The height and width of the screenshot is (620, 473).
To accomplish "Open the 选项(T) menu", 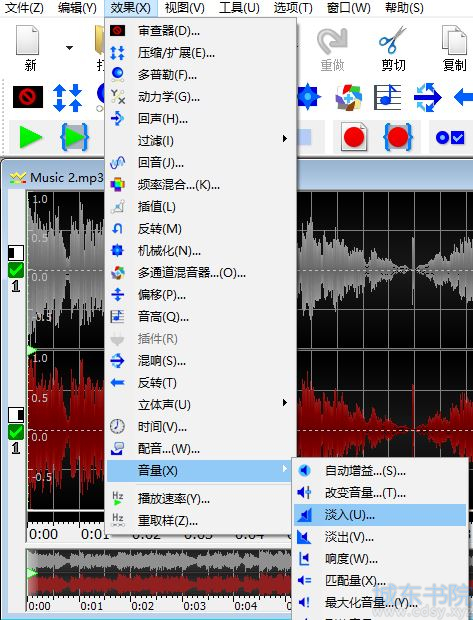I will click(293, 8).
